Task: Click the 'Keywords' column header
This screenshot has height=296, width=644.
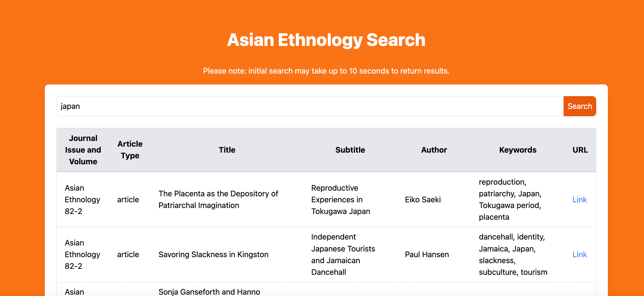Action: 518,150
